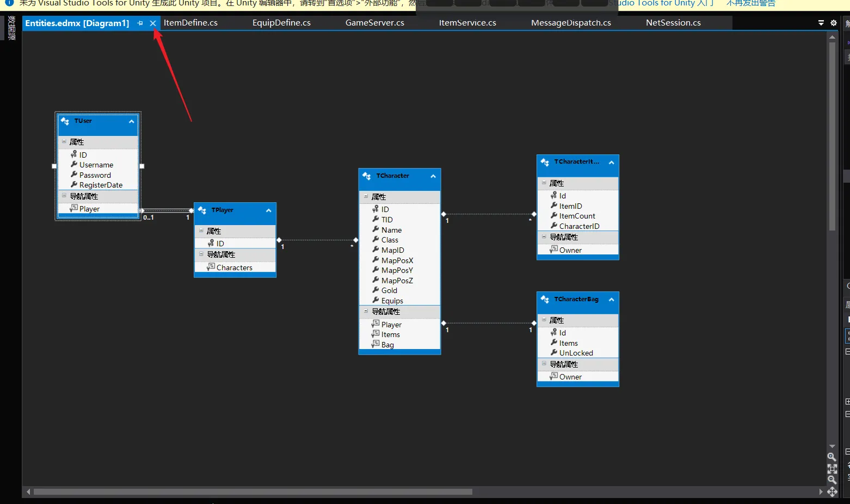Click the Bag navigation property in TCharacter
Viewport: 850px width, 504px height.
(387, 345)
